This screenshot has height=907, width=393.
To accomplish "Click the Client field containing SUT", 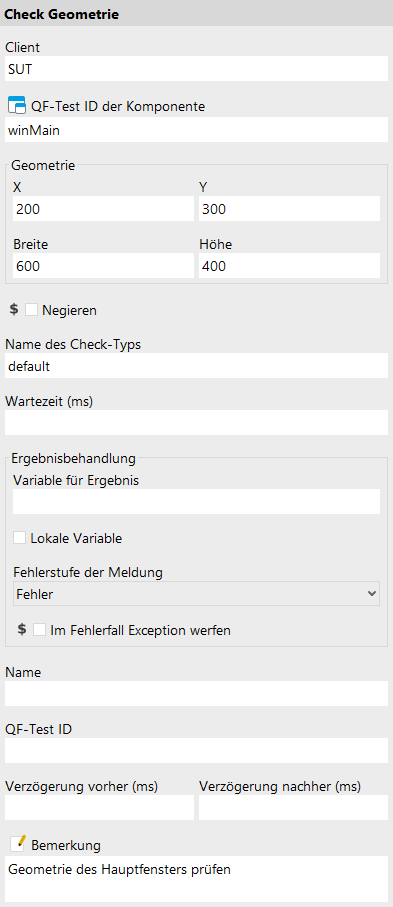I will coord(196,68).
